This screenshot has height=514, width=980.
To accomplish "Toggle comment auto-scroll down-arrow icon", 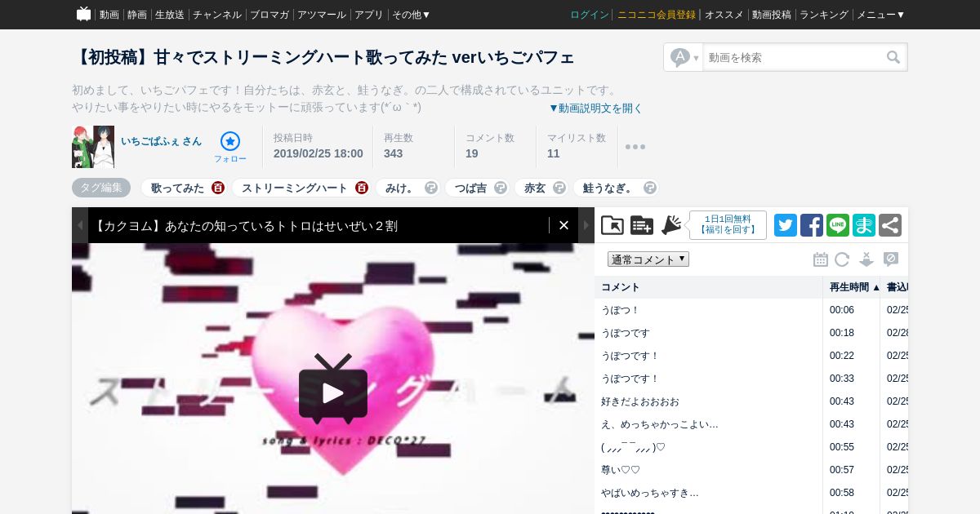I will tap(866, 259).
